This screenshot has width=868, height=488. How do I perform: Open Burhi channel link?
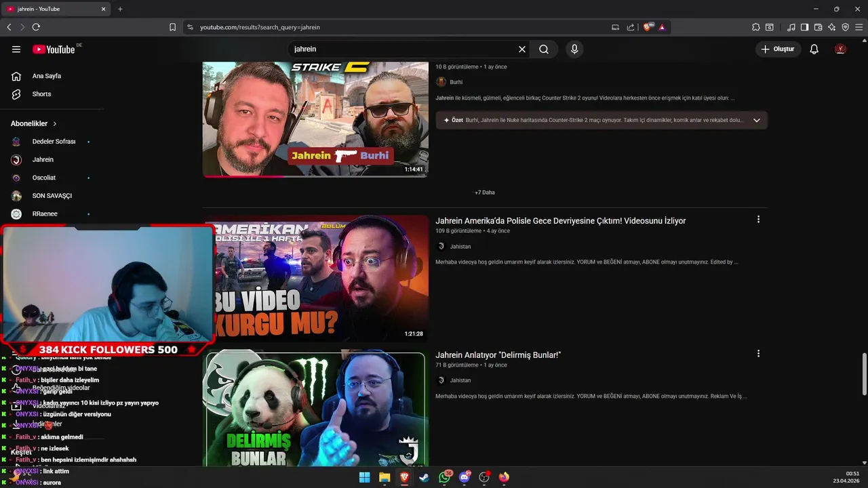click(x=456, y=82)
